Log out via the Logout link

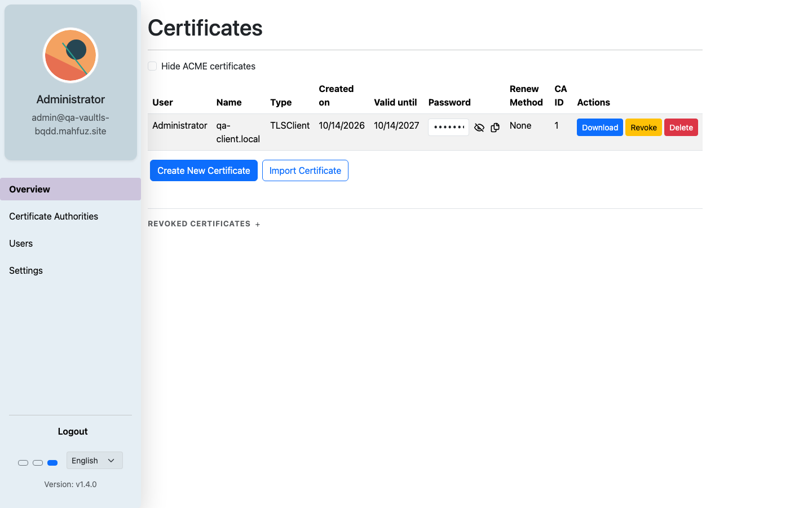coord(73,431)
